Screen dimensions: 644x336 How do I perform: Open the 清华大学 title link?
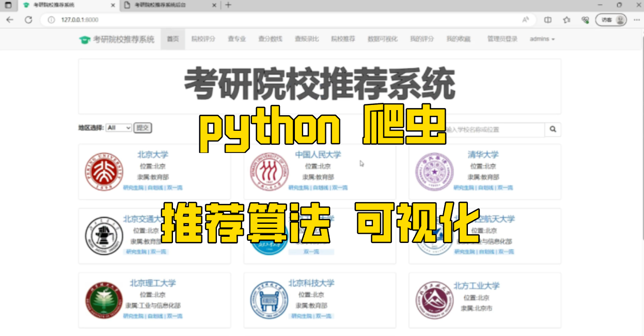(x=483, y=154)
